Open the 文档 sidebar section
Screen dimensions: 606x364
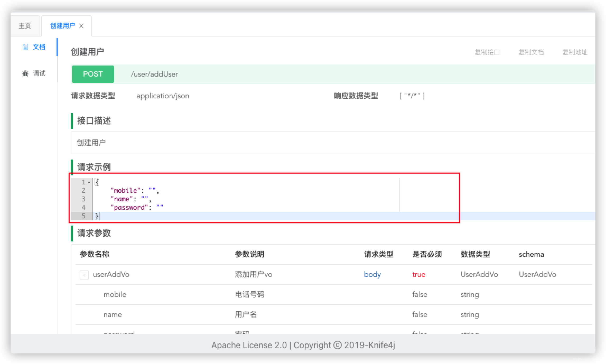coord(39,47)
